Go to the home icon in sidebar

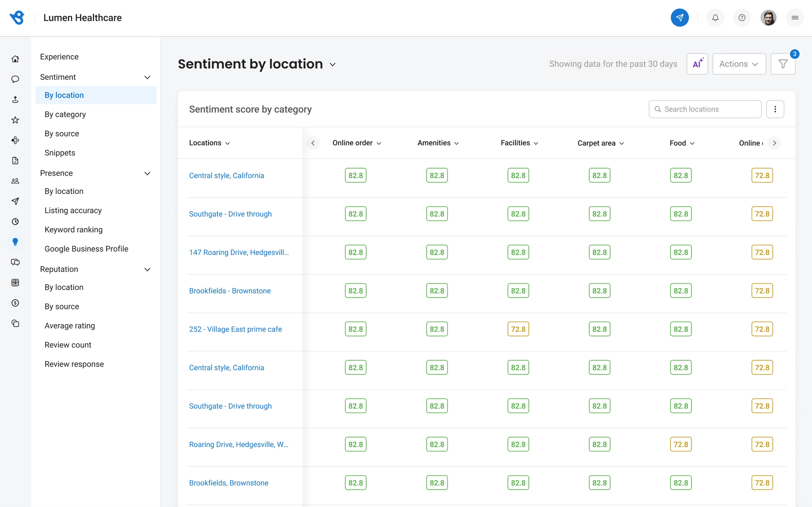tap(15, 59)
